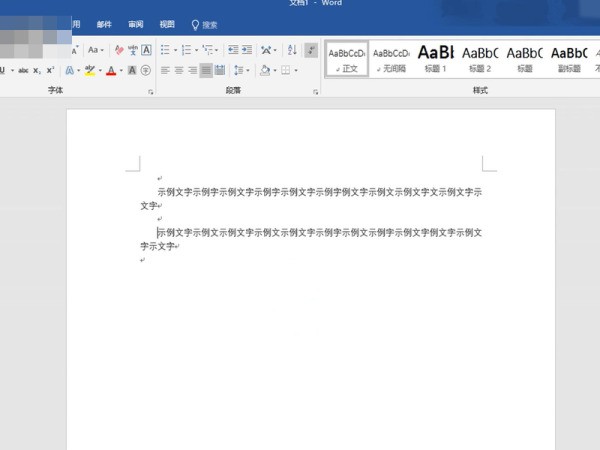This screenshot has width=600, height=450.
Task: Apply the 标题 2 style
Action: (x=480, y=59)
